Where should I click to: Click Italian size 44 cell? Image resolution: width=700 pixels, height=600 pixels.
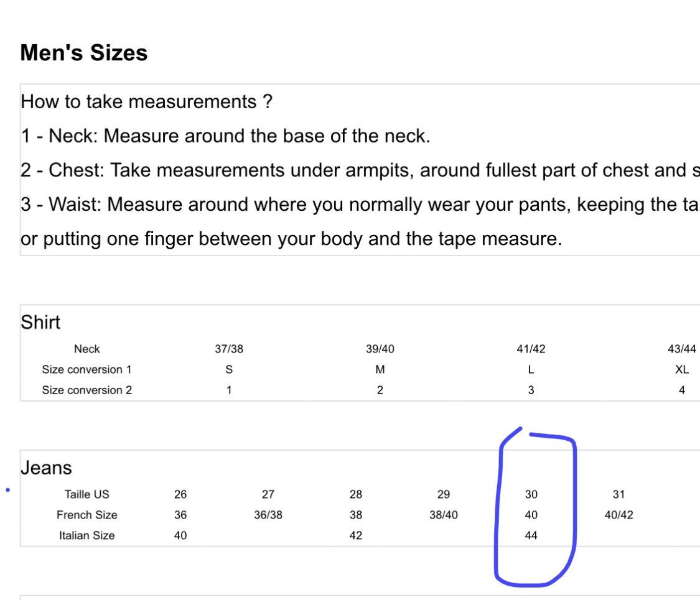point(531,535)
